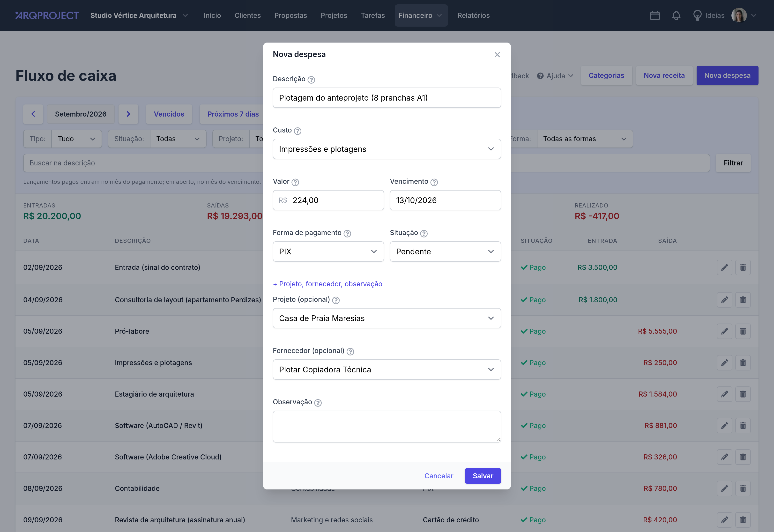Image resolution: width=774 pixels, height=532 pixels.
Task: Open Forma de pagamento PIX dropdown
Action: click(x=328, y=252)
